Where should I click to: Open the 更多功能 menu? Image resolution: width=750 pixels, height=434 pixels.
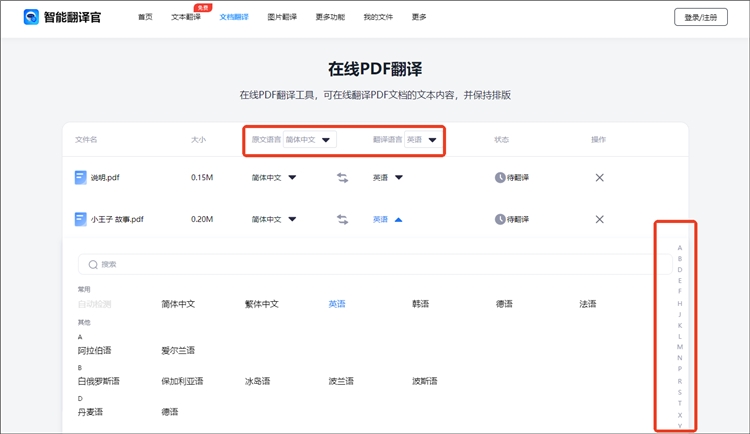click(x=330, y=17)
